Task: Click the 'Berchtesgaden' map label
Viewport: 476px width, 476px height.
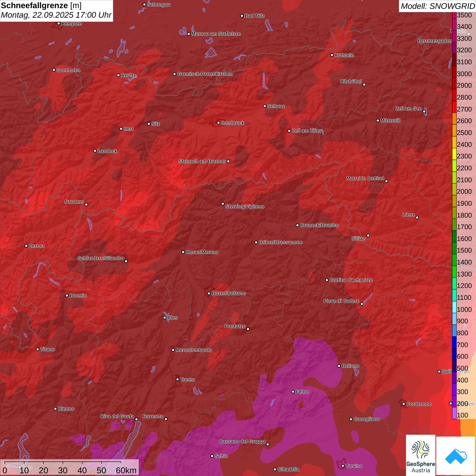Action: tap(435, 41)
